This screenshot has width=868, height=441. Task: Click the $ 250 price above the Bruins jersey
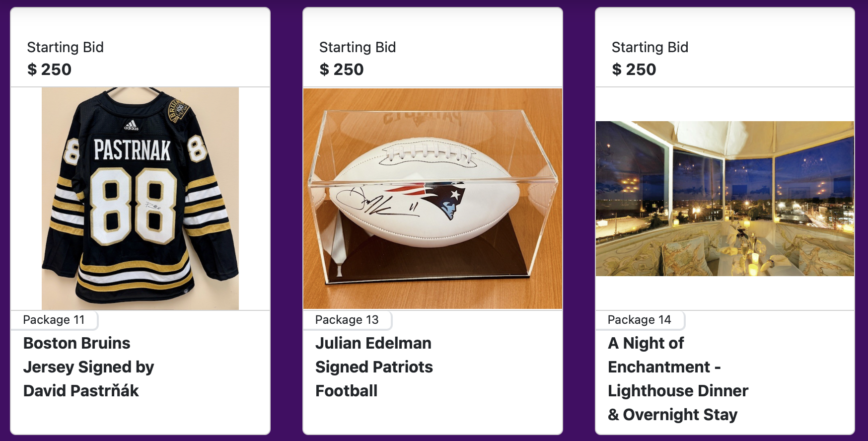(x=49, y=70)
